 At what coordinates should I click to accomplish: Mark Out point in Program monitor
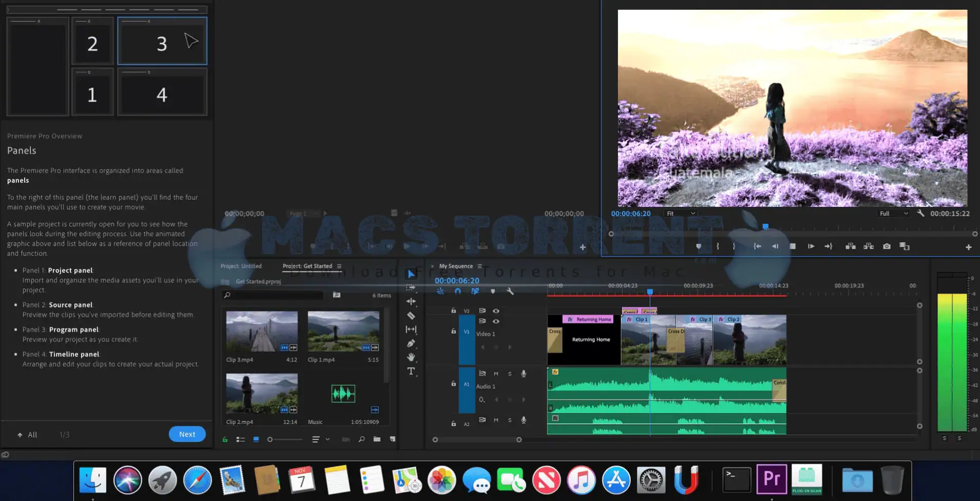[734, 246]
